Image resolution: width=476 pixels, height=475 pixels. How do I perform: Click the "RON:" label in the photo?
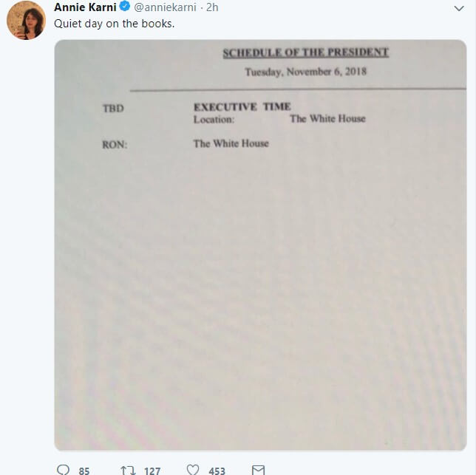pos(115,145)
